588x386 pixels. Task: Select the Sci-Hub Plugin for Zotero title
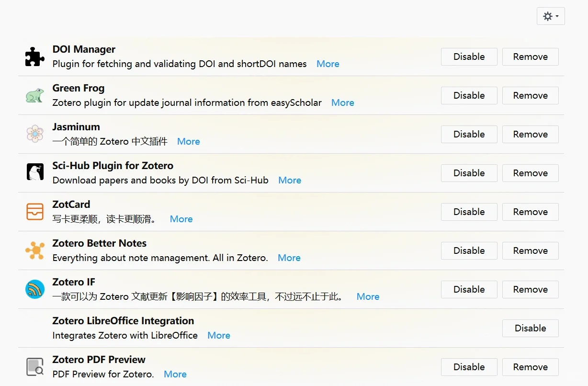click(113, 166)
